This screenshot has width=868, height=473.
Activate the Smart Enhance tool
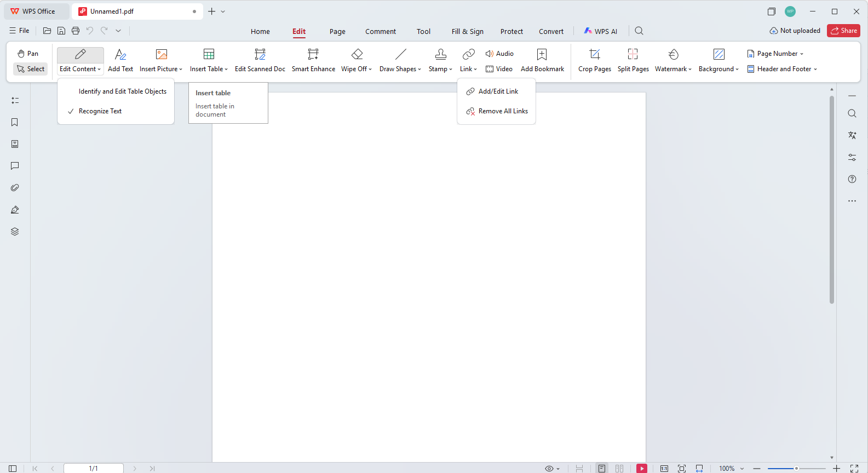[313, 61]
